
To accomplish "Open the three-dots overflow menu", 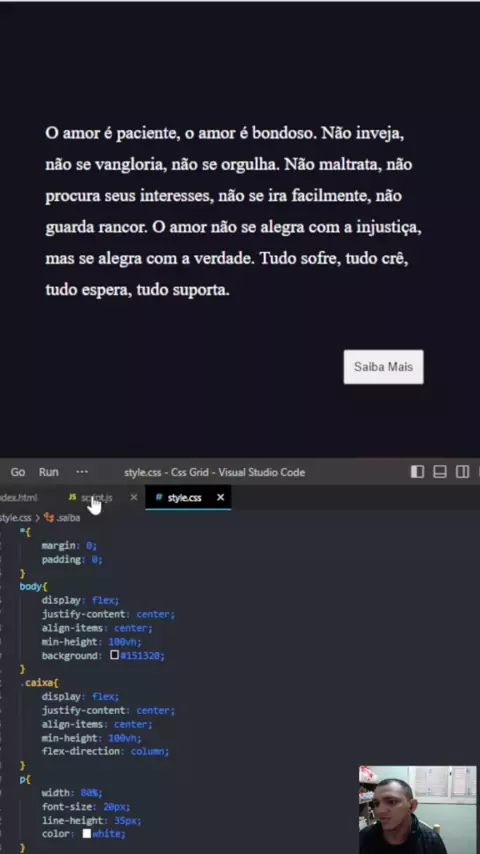I will 82,472.
